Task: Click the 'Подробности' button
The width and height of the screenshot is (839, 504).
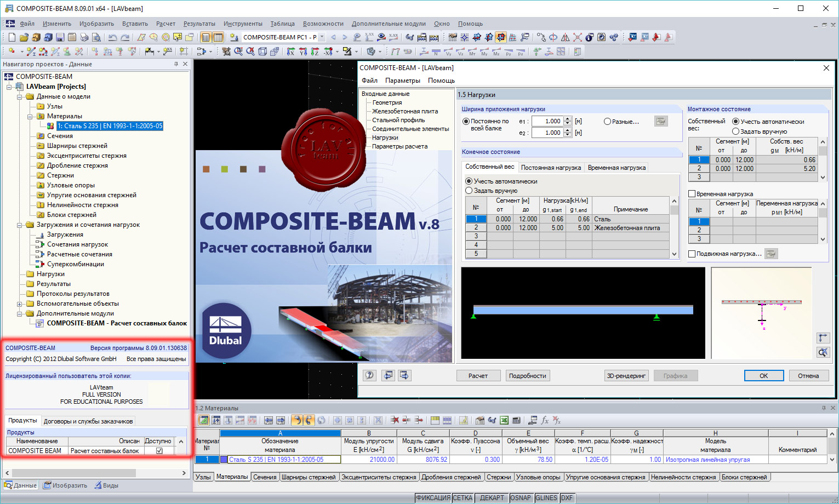Action: point(527,376)
